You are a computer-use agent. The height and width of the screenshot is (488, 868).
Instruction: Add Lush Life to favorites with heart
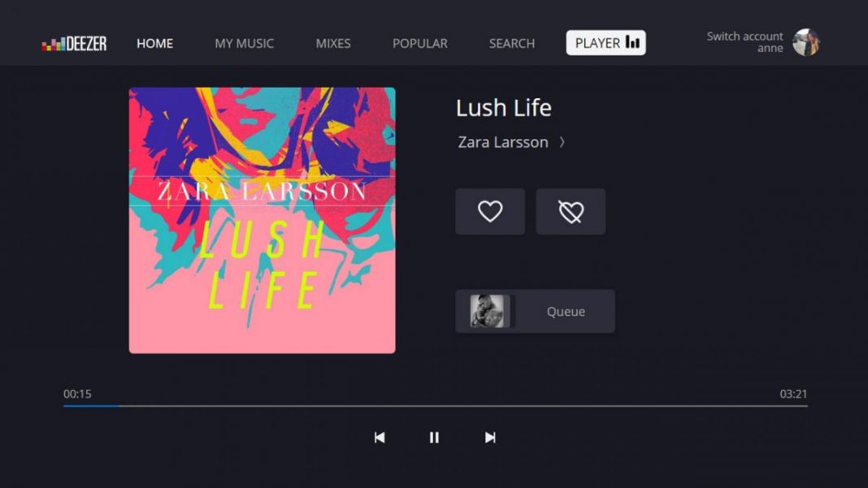490,211
